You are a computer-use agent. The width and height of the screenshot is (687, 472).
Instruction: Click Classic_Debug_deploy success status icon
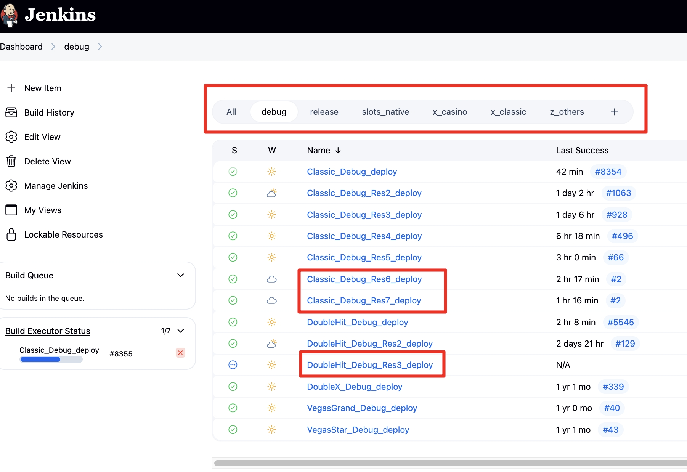pos(233,171)
